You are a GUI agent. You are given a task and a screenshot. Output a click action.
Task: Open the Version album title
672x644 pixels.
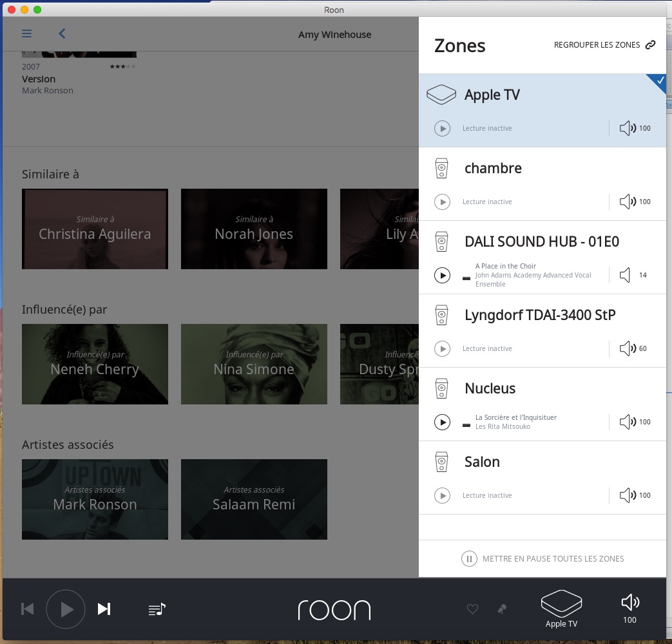point(39,79)
